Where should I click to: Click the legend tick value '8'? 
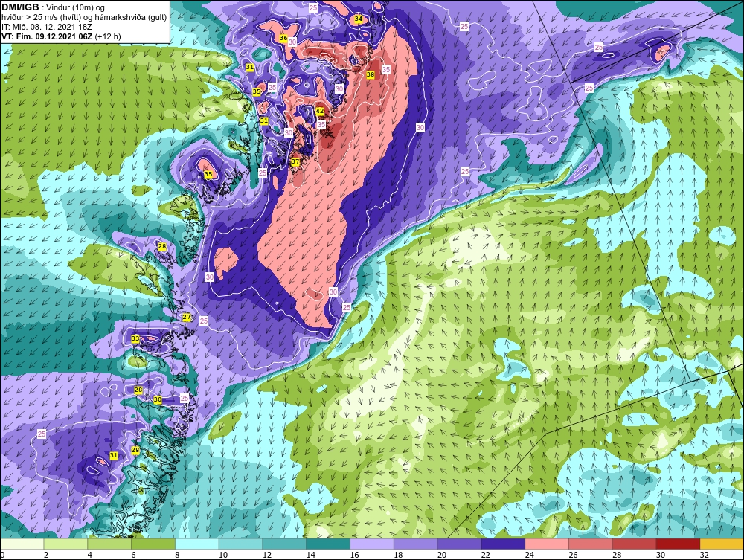[178, 555]
